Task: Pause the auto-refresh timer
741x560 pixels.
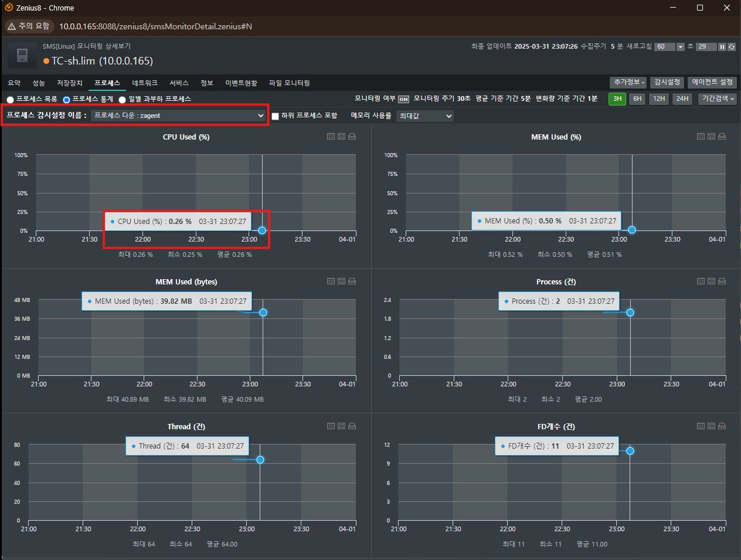Action: [722, 47]
